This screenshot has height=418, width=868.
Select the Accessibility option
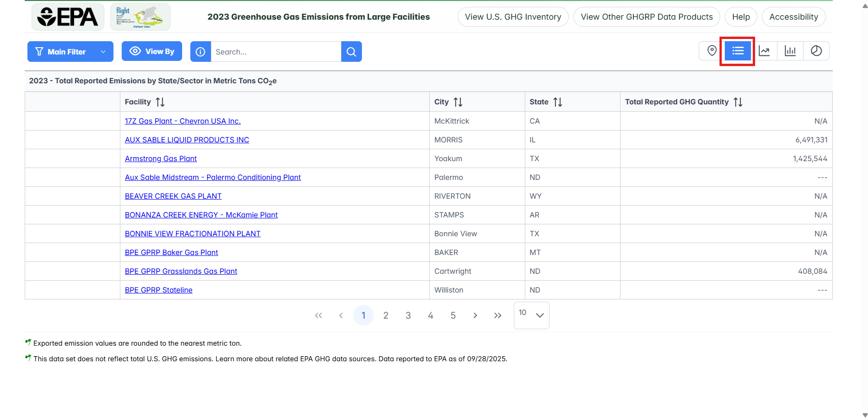click(793, 16)
